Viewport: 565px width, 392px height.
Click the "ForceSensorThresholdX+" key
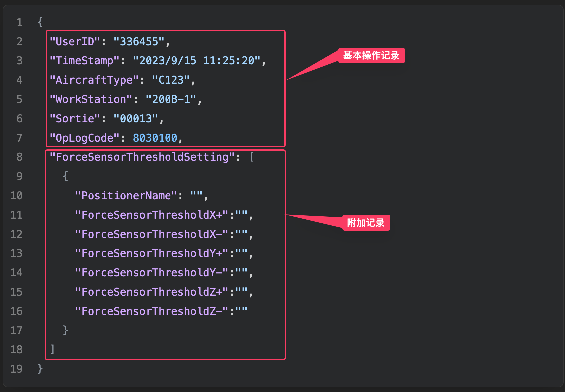[x=152, y=215]
